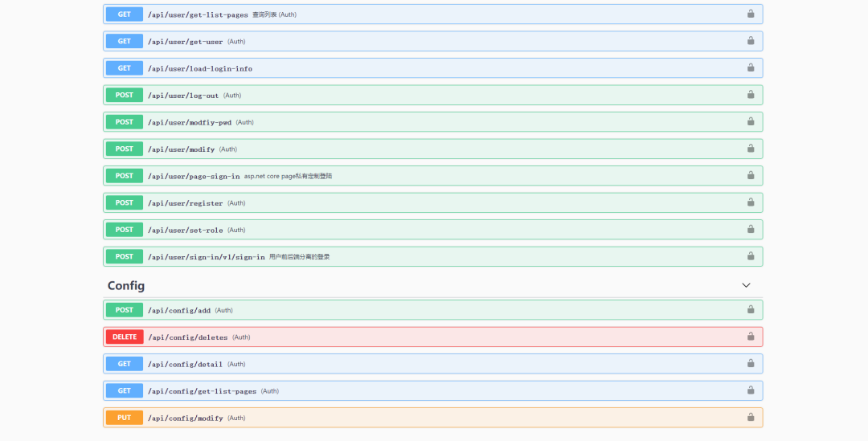This screenshot has height=441, width=868.
Task: Click lock icon on /api/config/add row
Action: coord(751,309)
